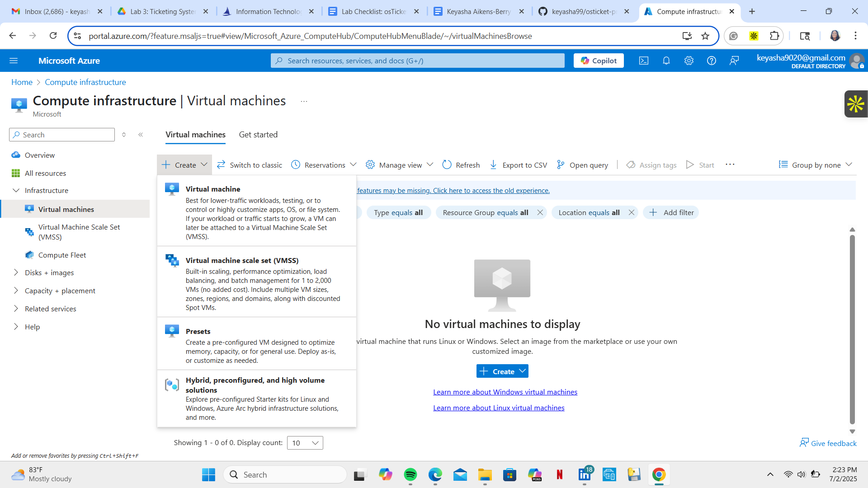
Task: Open the display count dropdown
Action: click(x=305, y=443)
